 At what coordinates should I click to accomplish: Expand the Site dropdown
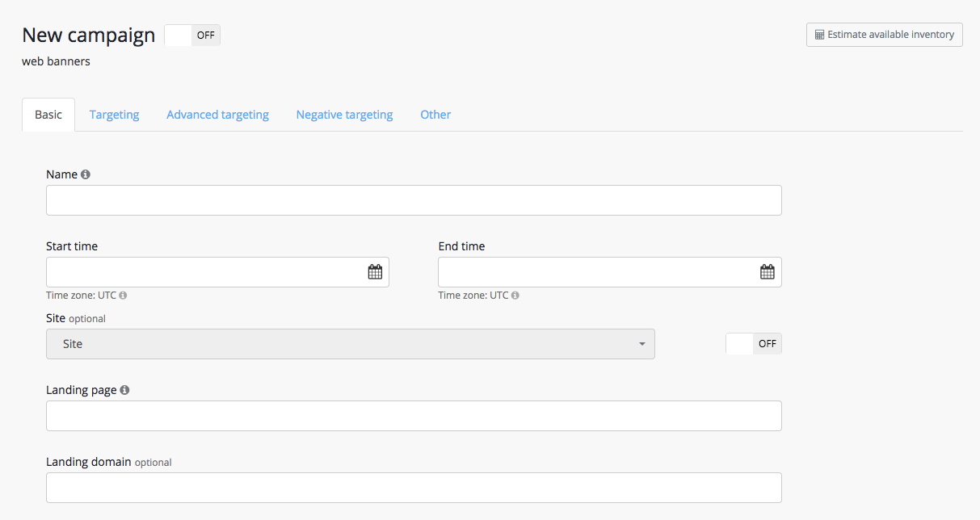coord(351,344)
